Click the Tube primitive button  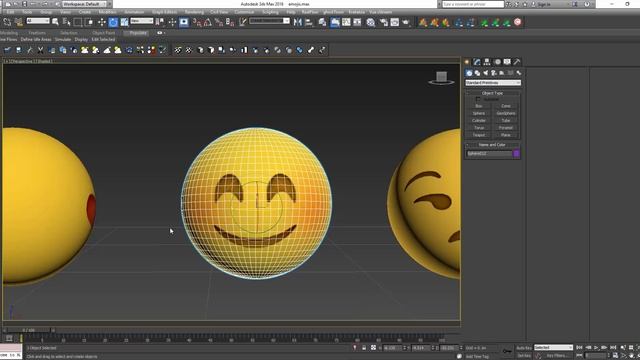coord(506,121)
